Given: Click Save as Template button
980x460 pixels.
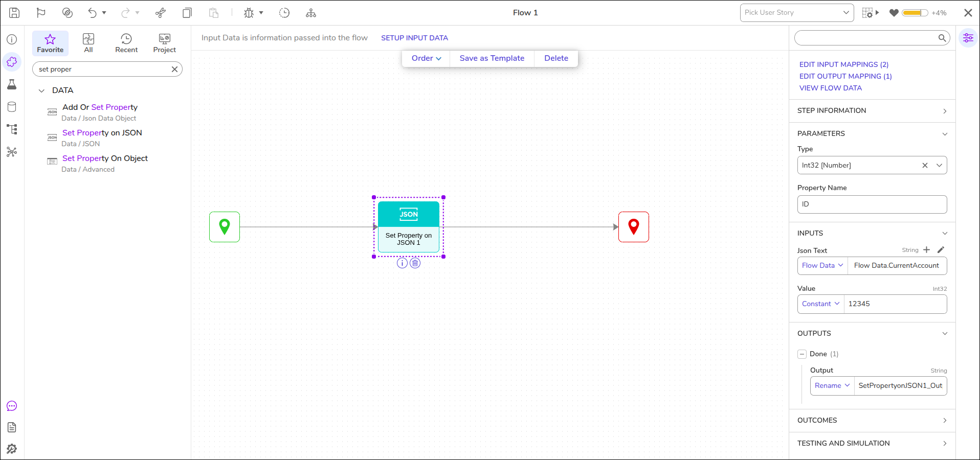Looking at the screenshot, I should 492,58.
